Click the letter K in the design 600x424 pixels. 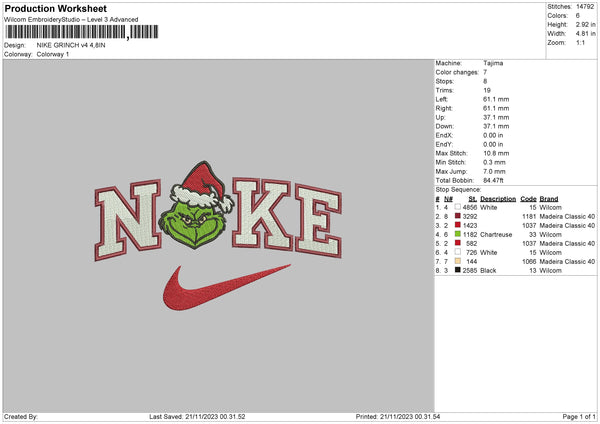click(262, 214)
